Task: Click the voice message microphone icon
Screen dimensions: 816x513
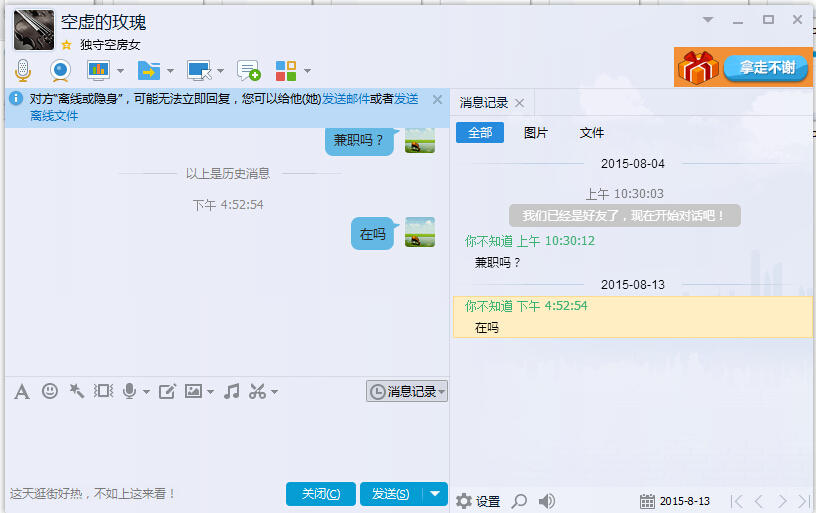Action: tap(130, 391)
